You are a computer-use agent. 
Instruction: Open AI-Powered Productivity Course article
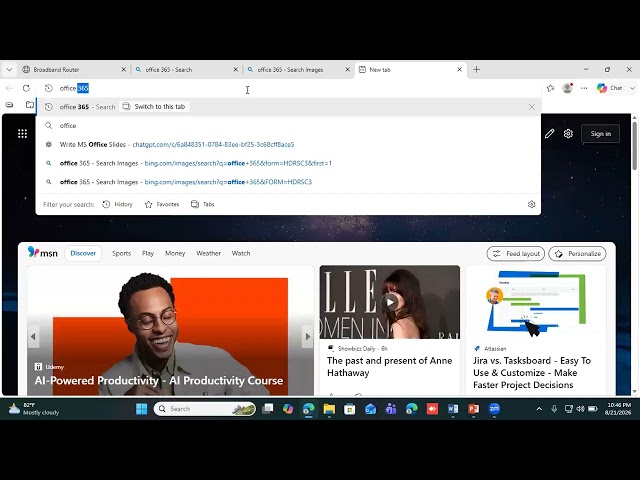159,380
